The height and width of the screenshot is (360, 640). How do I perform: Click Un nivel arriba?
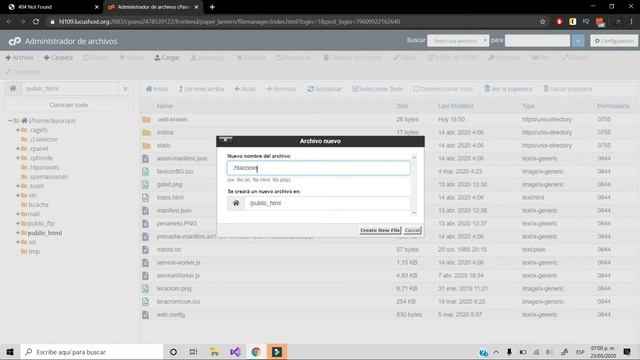[x=201, y=89]
